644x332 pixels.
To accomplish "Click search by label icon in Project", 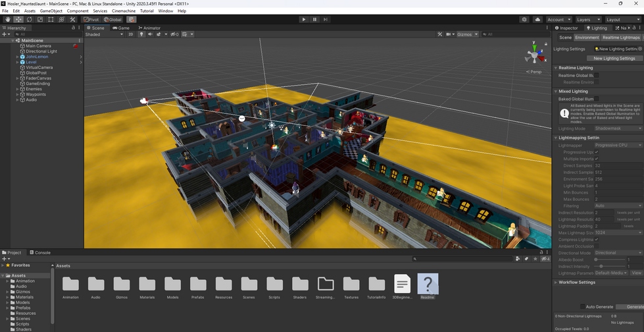I will tap(526, 259).
